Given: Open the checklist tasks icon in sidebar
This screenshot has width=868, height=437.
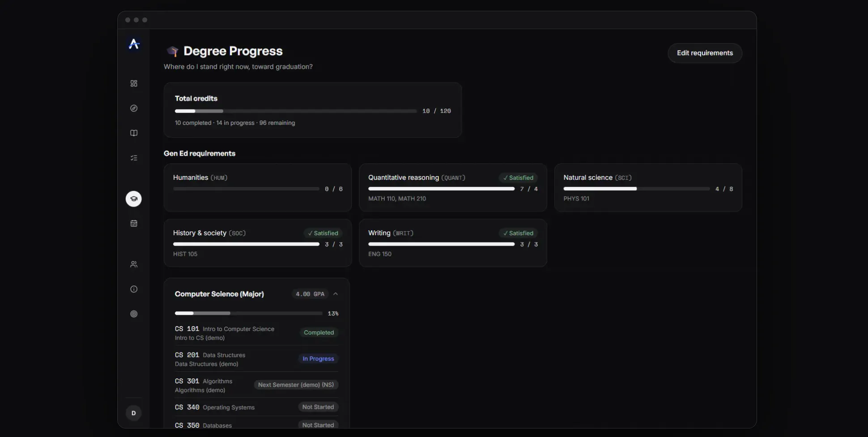Looking at the screenshot, I should pyautogui.click(x=134, y=158).
